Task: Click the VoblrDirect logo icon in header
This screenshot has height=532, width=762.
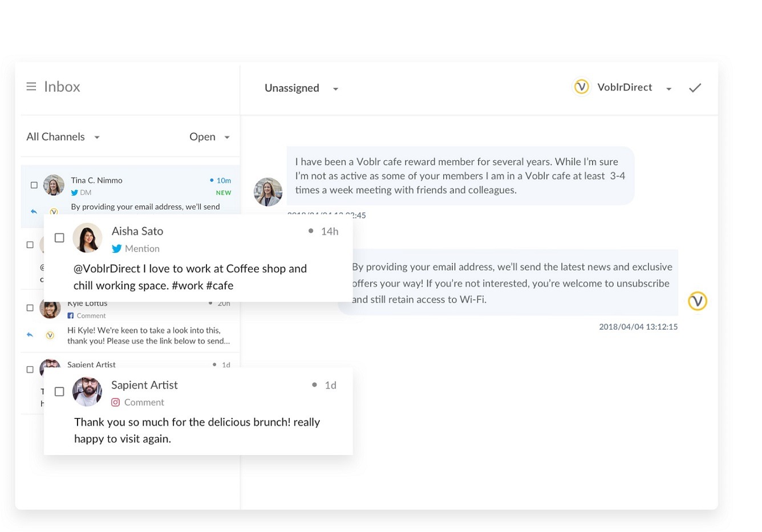Action: (581, 87)
